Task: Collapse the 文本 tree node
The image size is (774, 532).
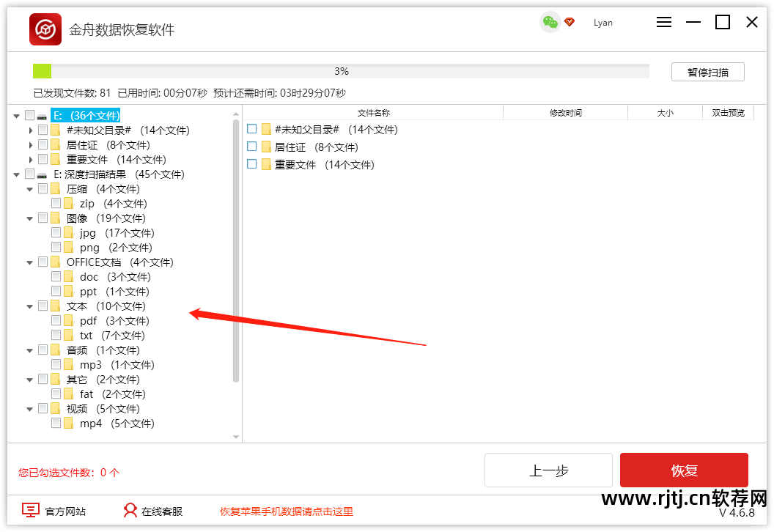Action: click(x=29, y=306)
